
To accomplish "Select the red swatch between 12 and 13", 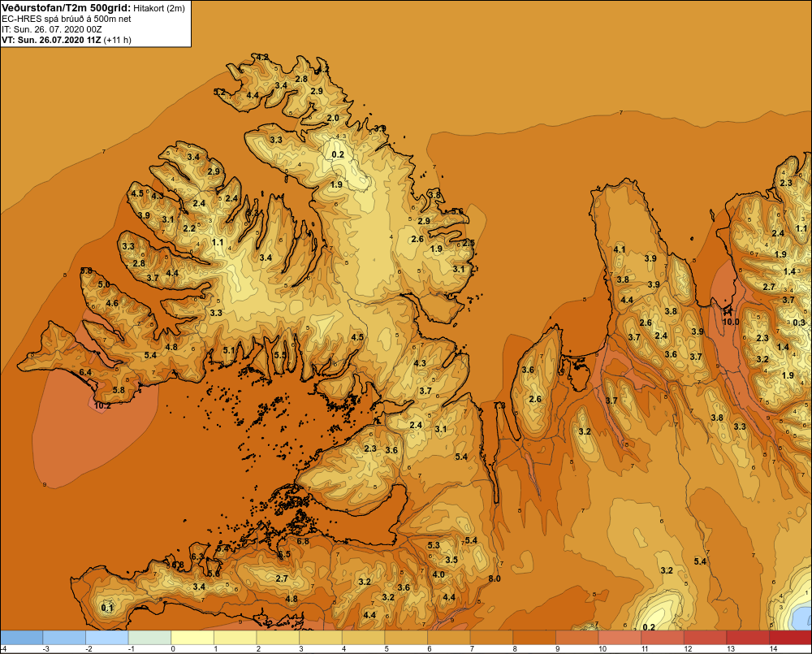I will coord(706,638).
